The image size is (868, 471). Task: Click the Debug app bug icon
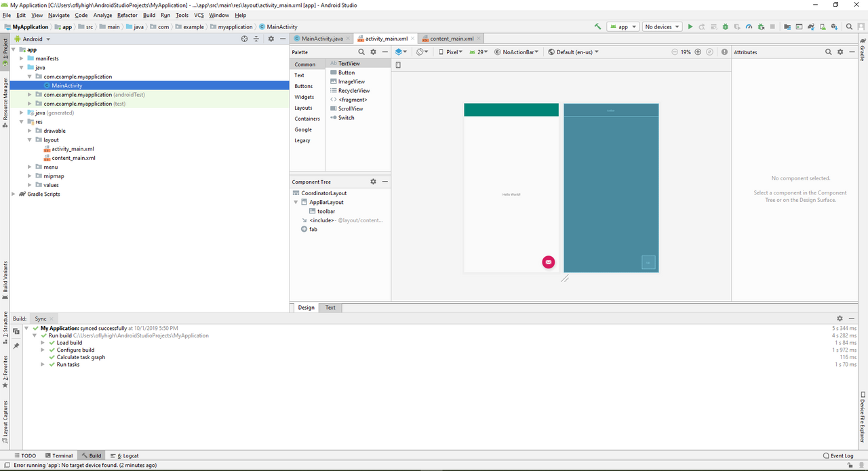tap(726, 27)
